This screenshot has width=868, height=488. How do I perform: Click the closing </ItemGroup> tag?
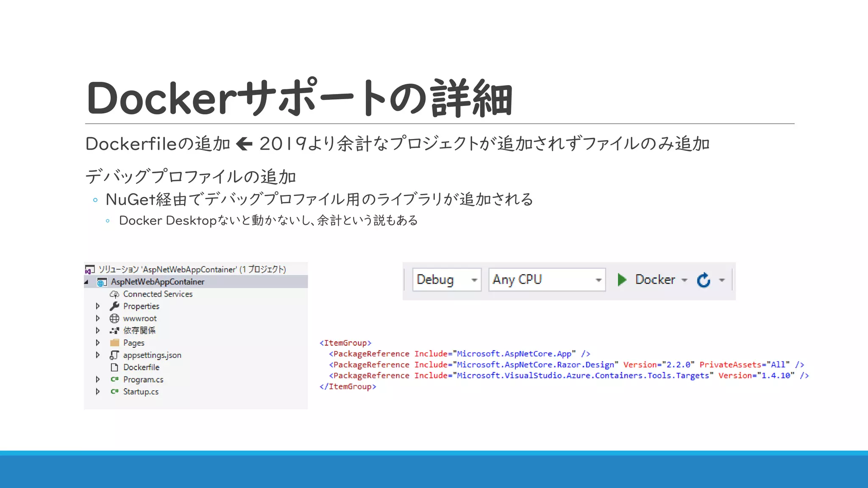(348, 387)
